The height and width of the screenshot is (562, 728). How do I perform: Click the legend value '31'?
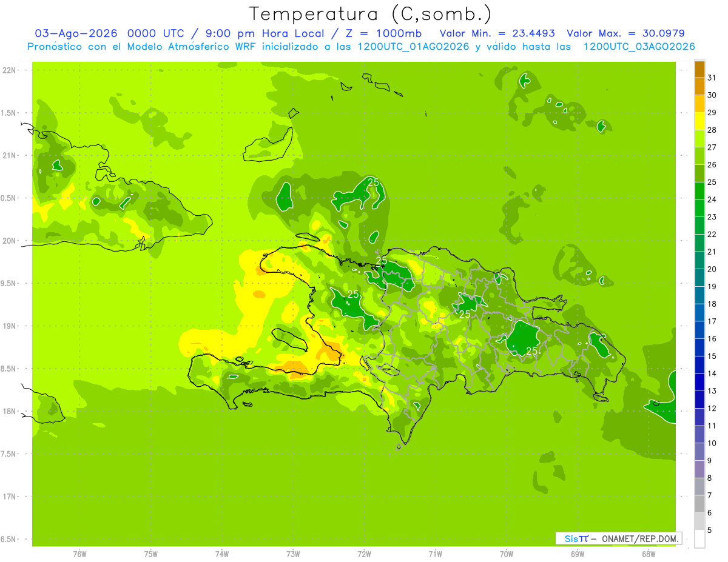click(712, 78)
